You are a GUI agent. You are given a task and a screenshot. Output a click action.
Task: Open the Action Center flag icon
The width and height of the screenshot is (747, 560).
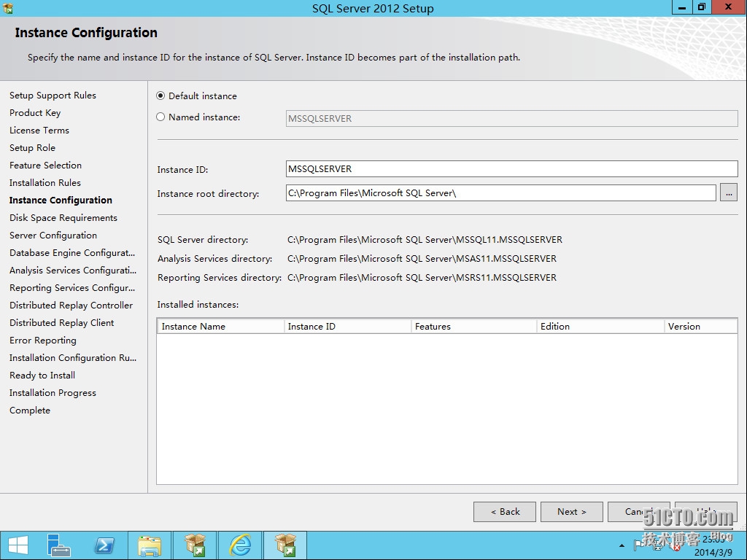pyautogui.click(x=638, y=544)
